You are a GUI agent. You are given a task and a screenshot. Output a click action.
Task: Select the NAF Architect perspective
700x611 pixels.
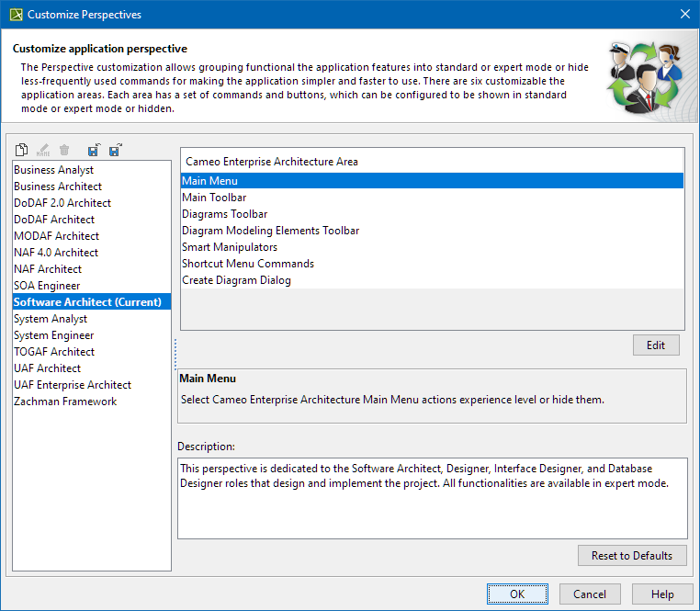click(92, 269)
